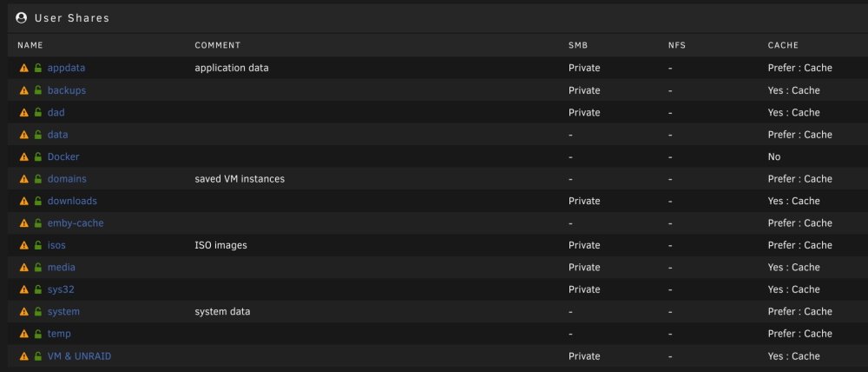
Task: Open the dad share
Action: click(56, 112)
